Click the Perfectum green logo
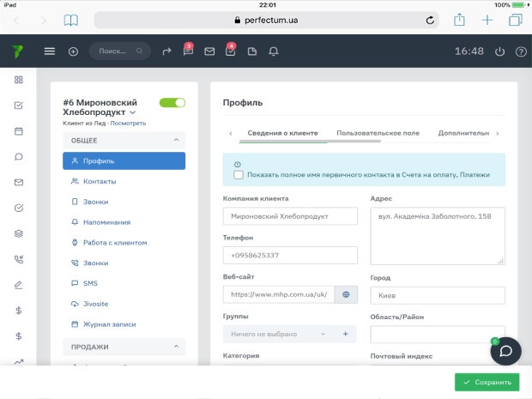The height and width of the screenshot is (399, 532). 18,51
